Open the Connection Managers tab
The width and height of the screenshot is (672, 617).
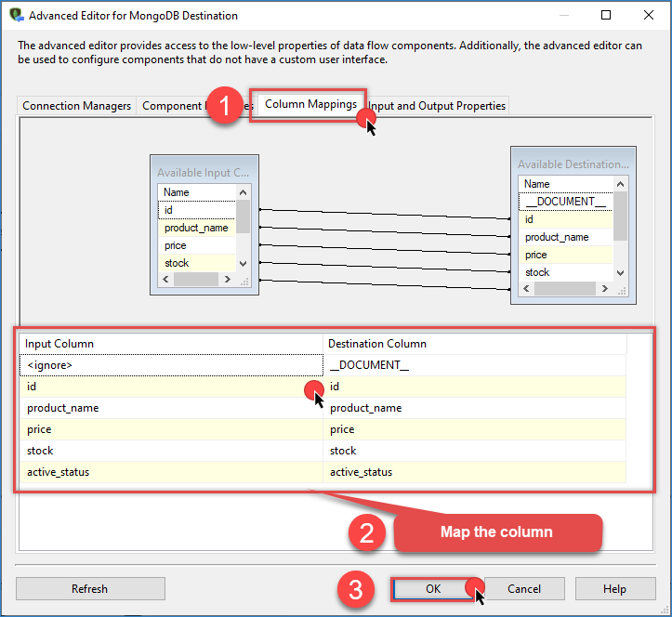(77, 106)
